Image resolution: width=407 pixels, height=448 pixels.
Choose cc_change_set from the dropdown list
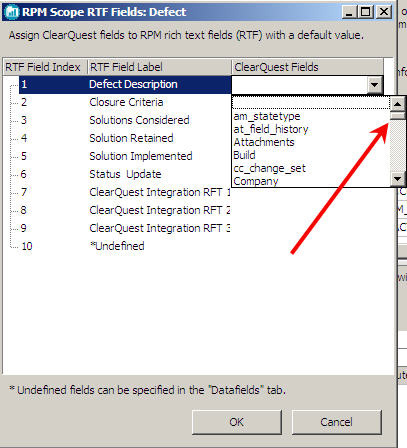(311, 168)
